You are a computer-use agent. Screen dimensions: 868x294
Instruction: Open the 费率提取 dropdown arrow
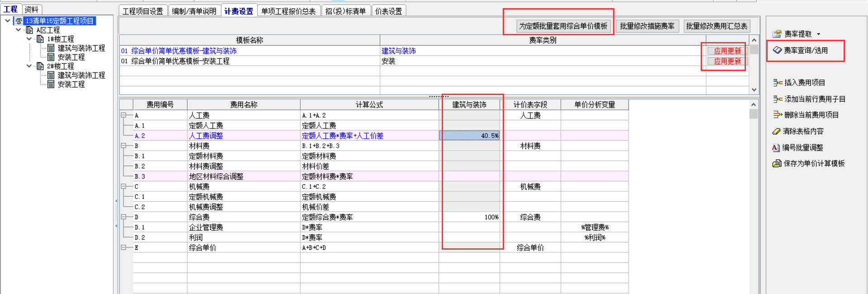pyautogui.click(x=819, y=34)
